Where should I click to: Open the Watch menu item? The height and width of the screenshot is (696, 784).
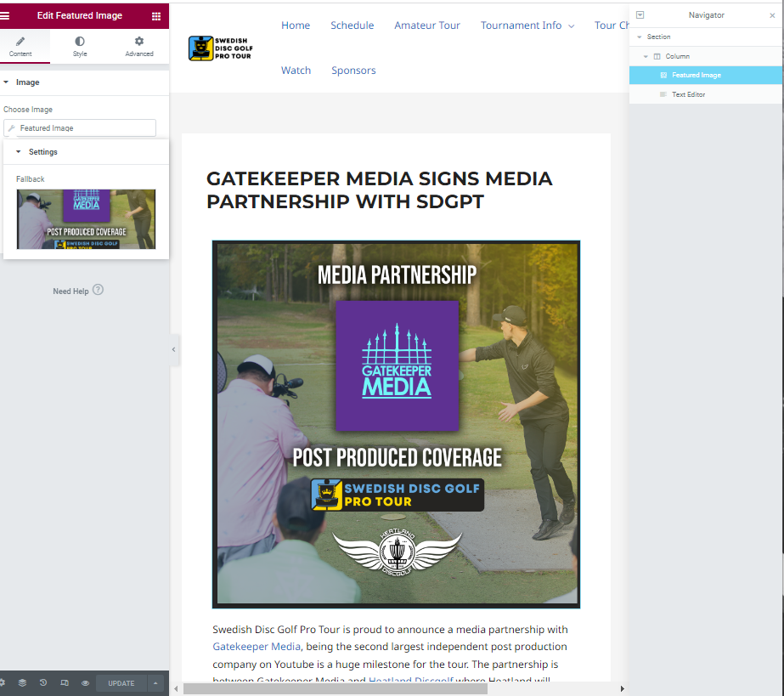[x=296, y=70]
